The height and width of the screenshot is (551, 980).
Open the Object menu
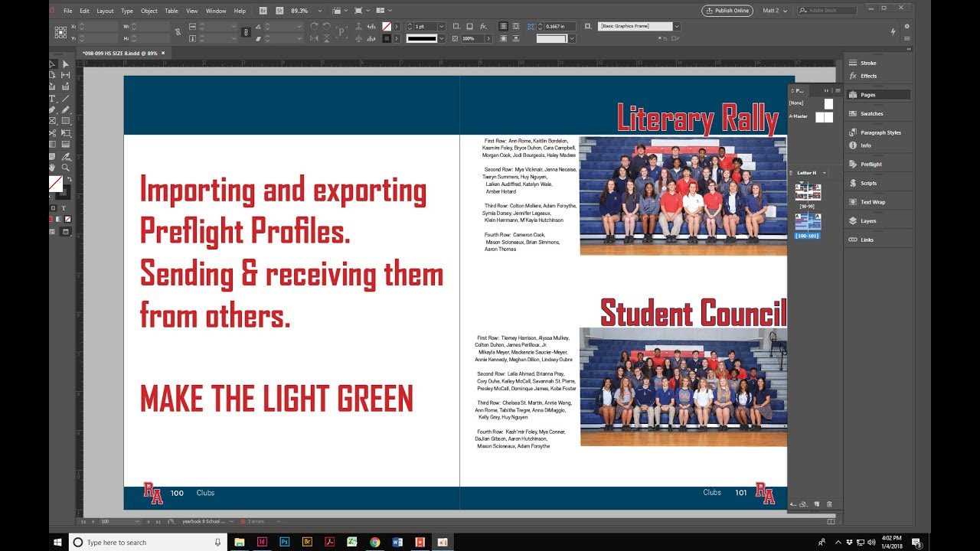[x=149, y=11]
